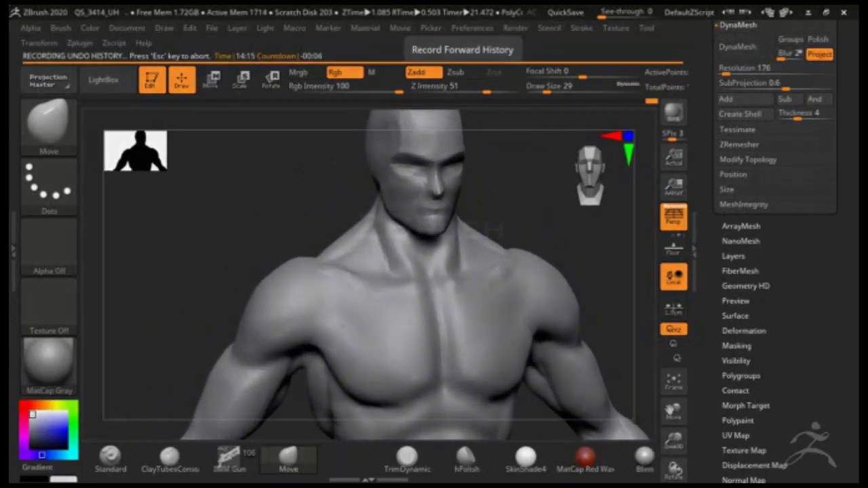Open the Dots stroke picker
868x488 pixels.
49,187
